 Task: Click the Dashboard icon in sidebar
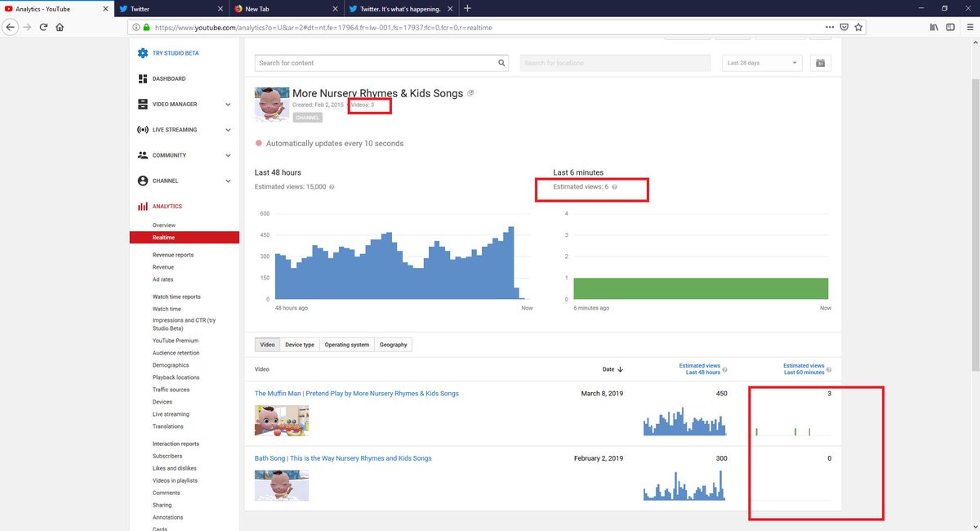pyautogui.click(x=143, y=78)
